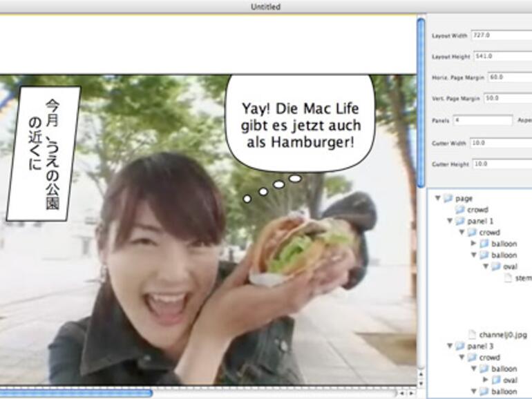Click the Panels count field
This screenshot has height=399, width=532.
[482, 120]
